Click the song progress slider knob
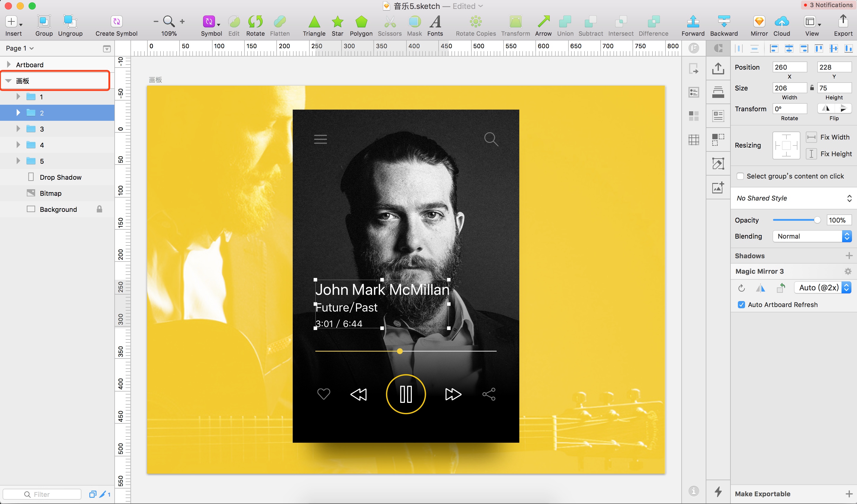Image resolution: width=857 pixels, height=504 pixels. click(x=400, y=351)
